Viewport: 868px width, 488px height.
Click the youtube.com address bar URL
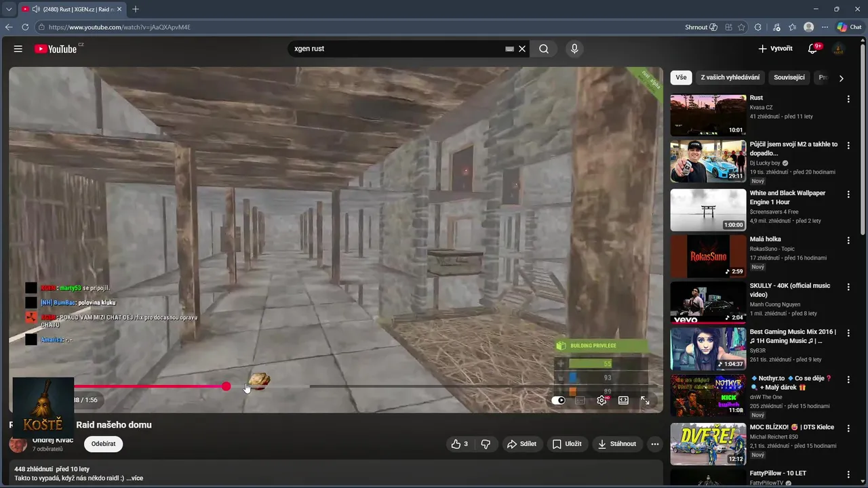coord(119,27)
